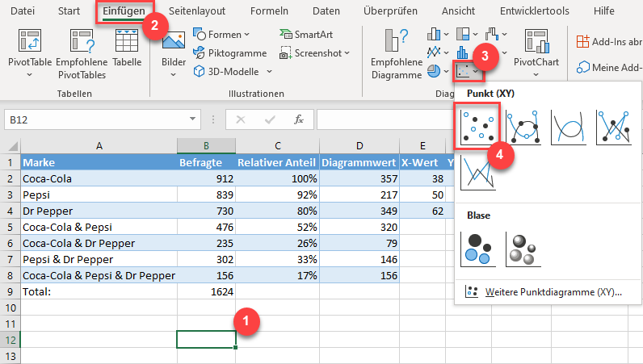Select the Einfügen ribbon tab
The image size is (643, 364).
124,11
